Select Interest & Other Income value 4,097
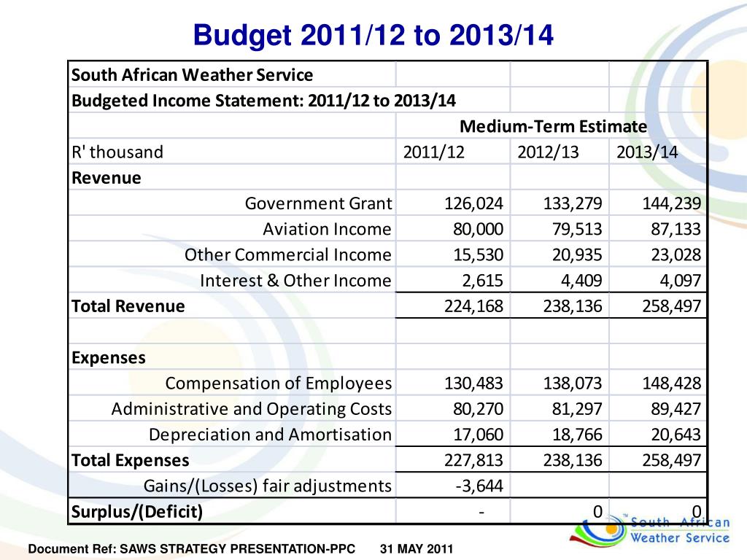 [x=681, y=281]
